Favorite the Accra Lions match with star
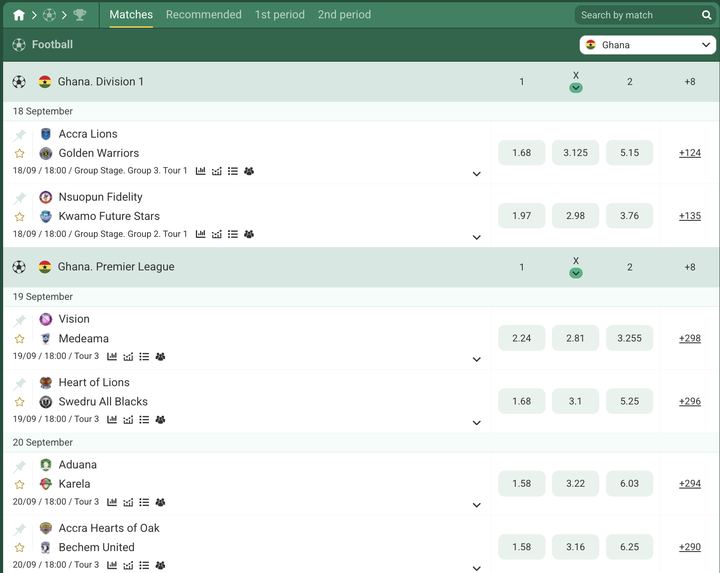720x573 pixels. [x=19, y=153]
